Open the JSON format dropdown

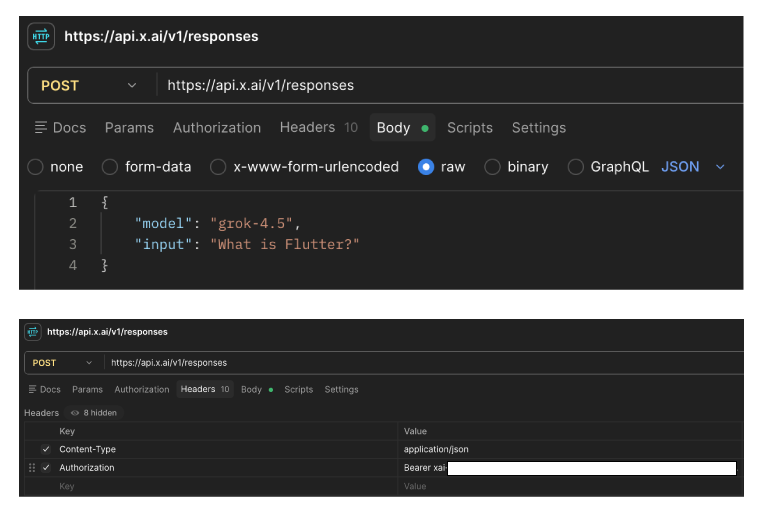(693, 167)
